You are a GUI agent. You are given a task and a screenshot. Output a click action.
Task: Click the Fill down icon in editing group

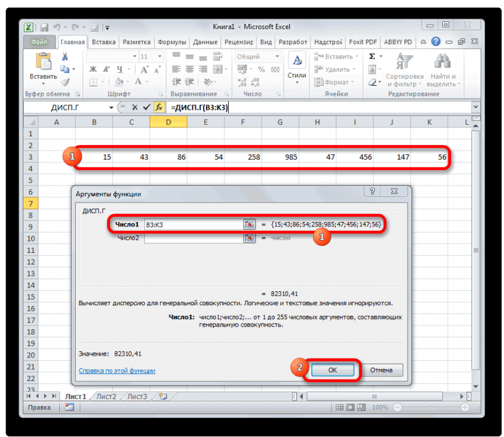pos(372,69)
